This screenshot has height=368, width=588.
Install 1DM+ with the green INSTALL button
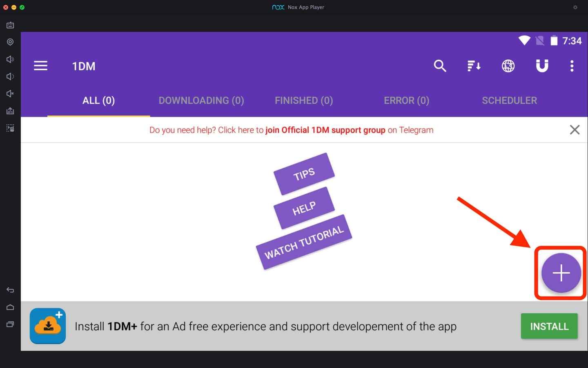tap(549, 326)
